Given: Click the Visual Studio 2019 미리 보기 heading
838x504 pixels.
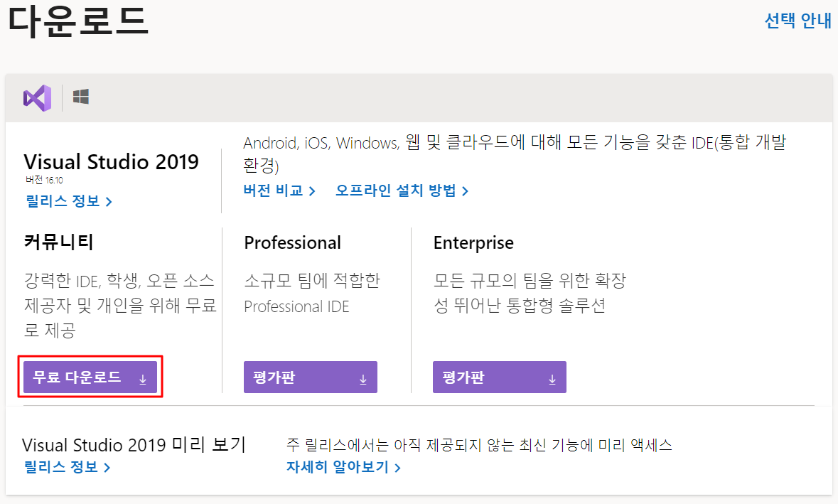Looking at the screenshot, I should click(x=134, y=446).
